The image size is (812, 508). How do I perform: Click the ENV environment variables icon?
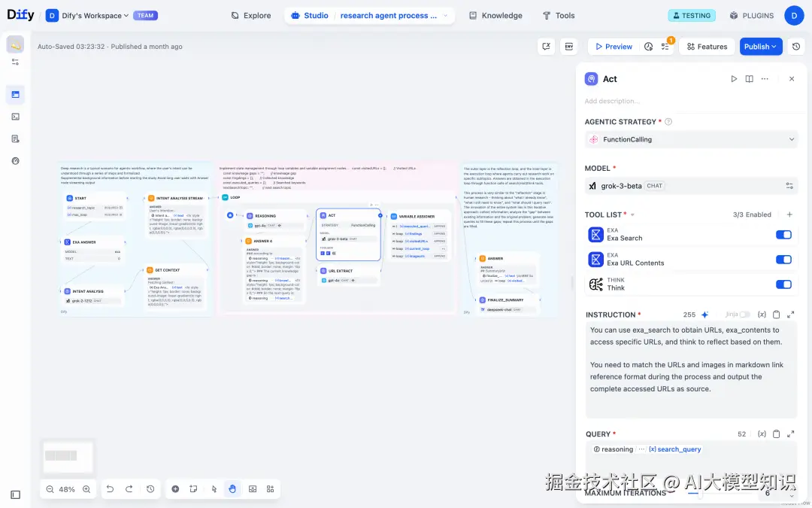[x=568, y=47]
